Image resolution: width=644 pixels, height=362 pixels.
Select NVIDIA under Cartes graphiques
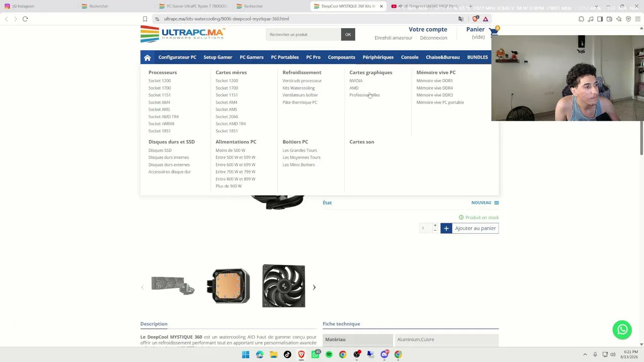pyautogui.click(x=356, y=81)
